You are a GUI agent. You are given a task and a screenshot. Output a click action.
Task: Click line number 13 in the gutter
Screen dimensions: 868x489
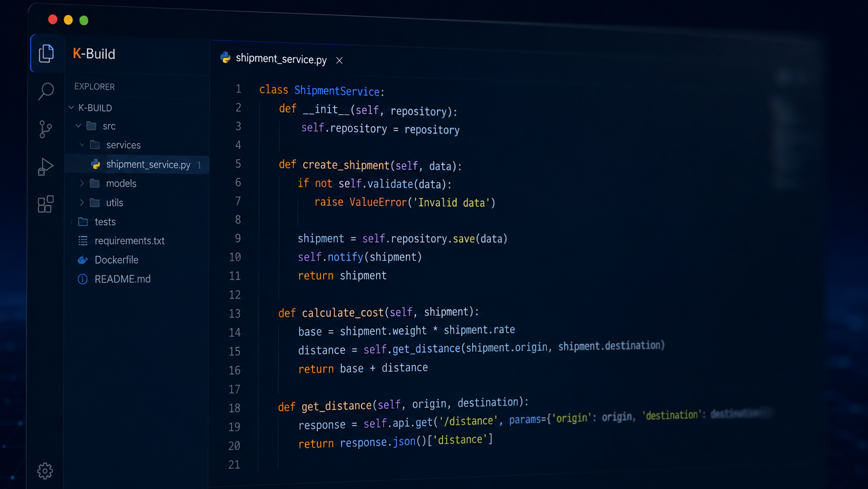click(235, 313)
